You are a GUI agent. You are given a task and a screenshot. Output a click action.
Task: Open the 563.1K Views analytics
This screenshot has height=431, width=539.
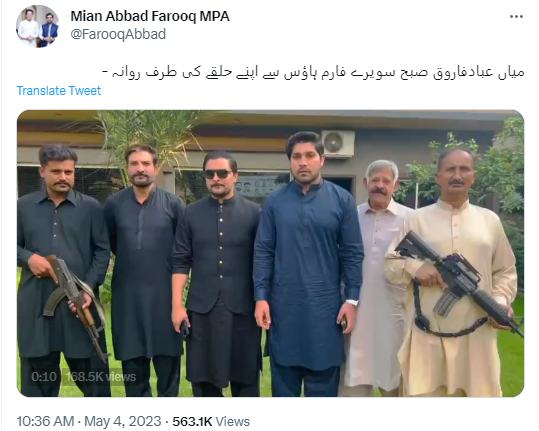pos(211,421)
